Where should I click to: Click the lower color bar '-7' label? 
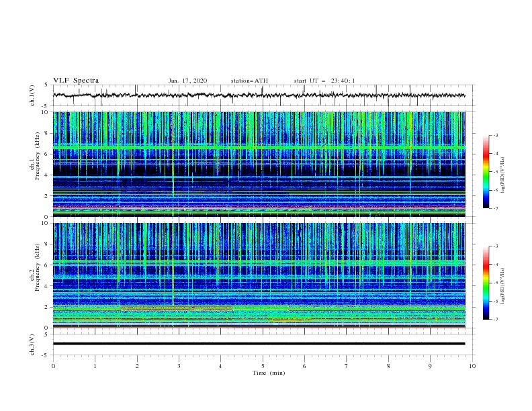[495, 319]
